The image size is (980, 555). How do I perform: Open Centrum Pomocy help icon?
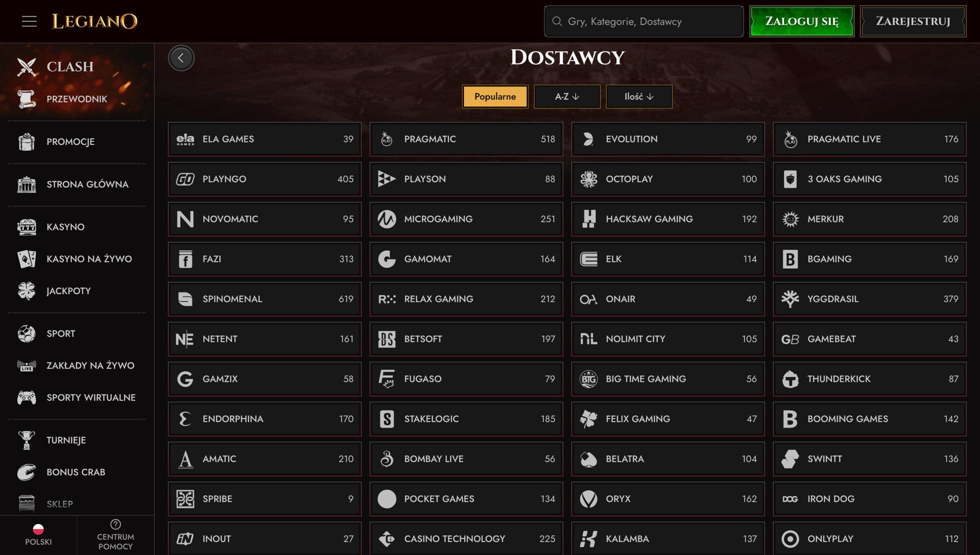[115, 524]
